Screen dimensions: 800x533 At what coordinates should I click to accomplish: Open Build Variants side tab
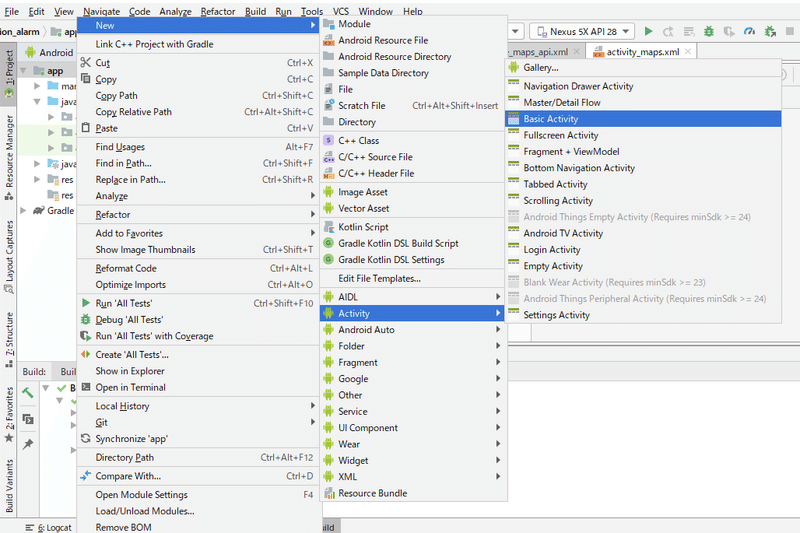9,486
